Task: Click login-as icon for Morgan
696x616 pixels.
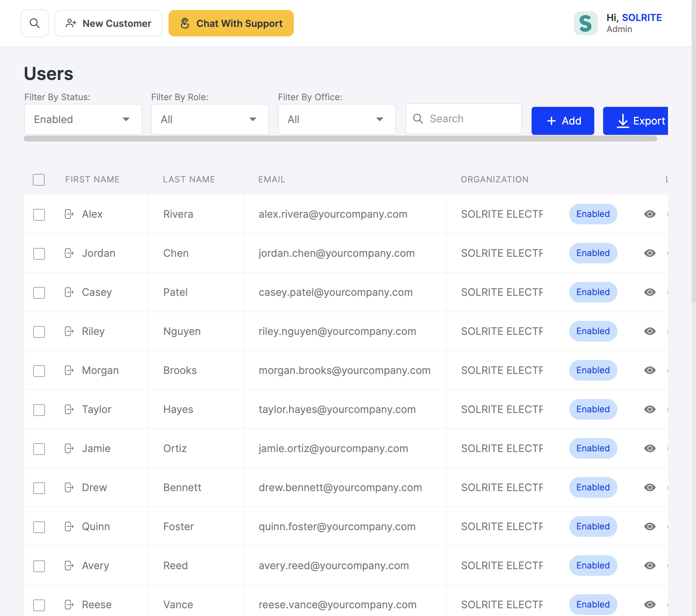Action: [69, 370]
